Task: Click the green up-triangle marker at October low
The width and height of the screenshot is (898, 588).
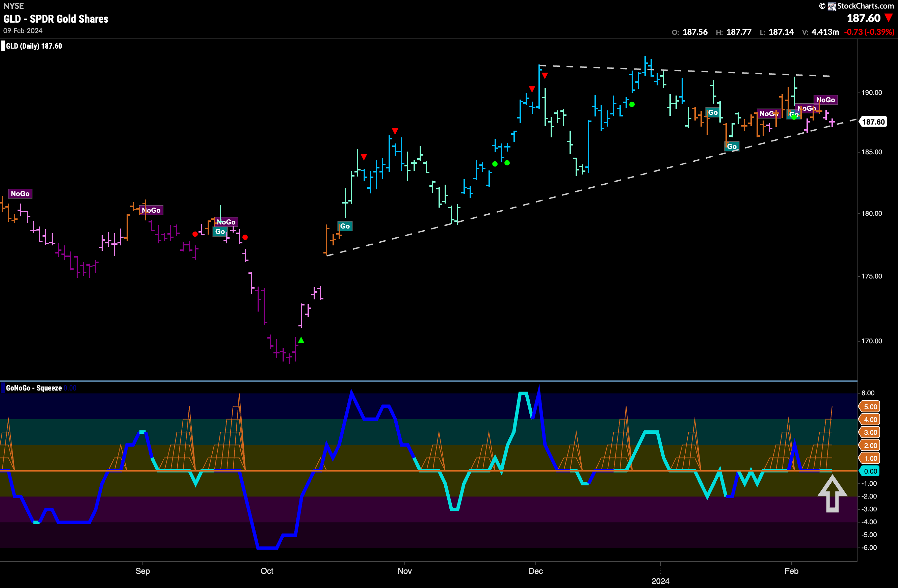Action: click(x=301, y=340)
